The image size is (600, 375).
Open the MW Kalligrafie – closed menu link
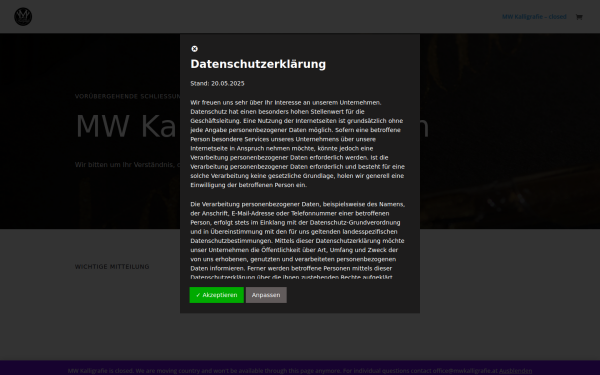pyautogui.click(x=534, y=17)
